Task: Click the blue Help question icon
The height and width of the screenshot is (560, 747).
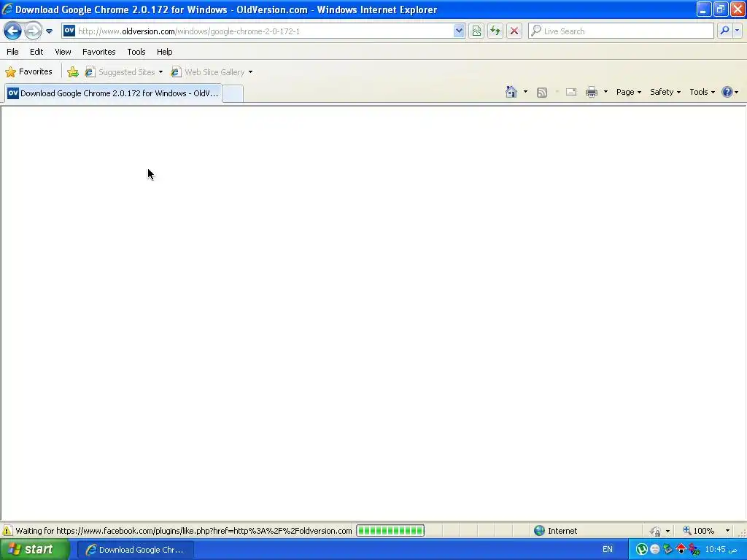Action: [x=727, y=92]
